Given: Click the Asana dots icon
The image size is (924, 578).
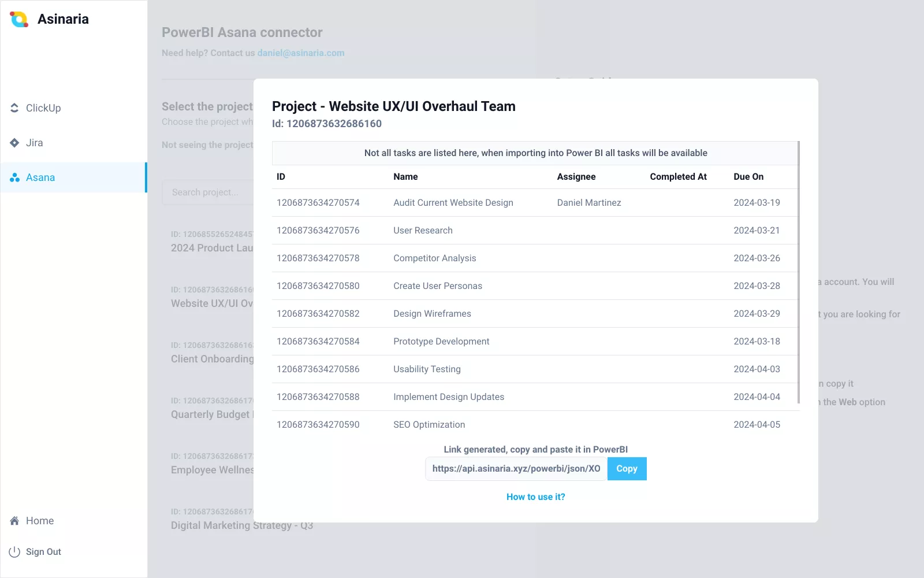Looking at the screenshot, I should 14,177.
